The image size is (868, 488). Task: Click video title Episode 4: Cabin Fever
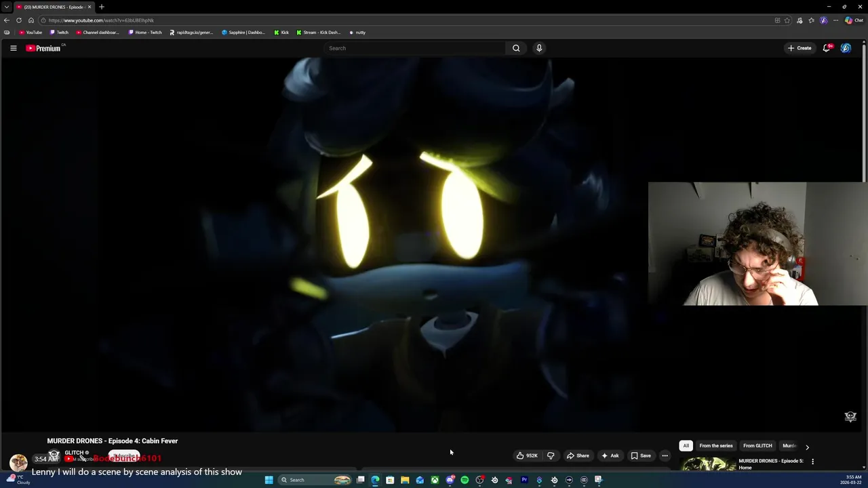tap(113, 441)
